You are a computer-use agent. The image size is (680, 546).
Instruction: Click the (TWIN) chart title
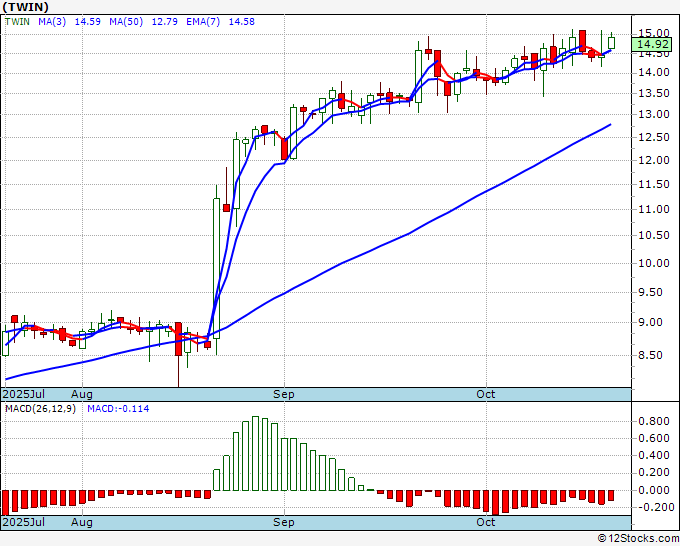26,7
